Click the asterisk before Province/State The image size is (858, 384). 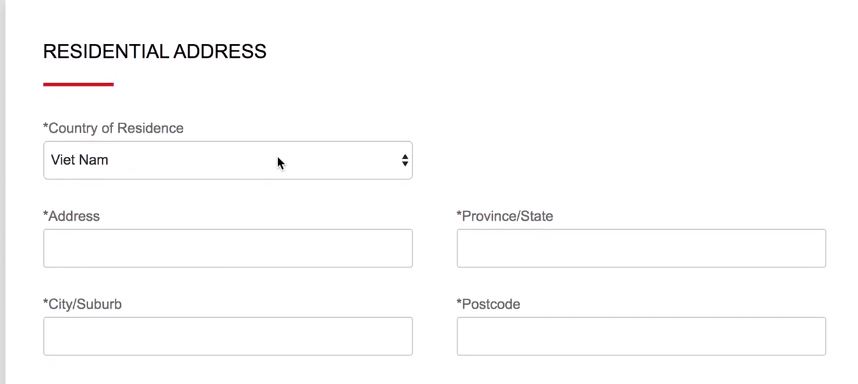(x=460, y=214)
